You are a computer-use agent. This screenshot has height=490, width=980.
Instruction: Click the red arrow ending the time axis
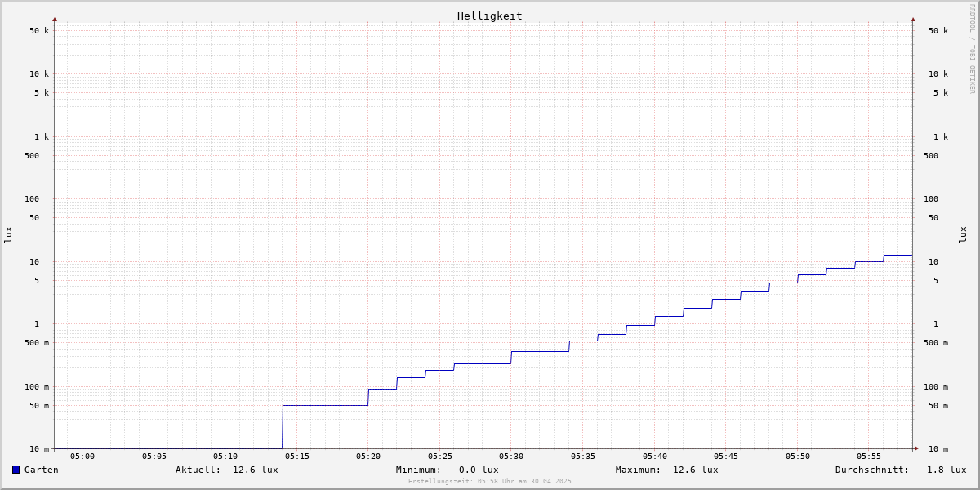coord(916,448)
